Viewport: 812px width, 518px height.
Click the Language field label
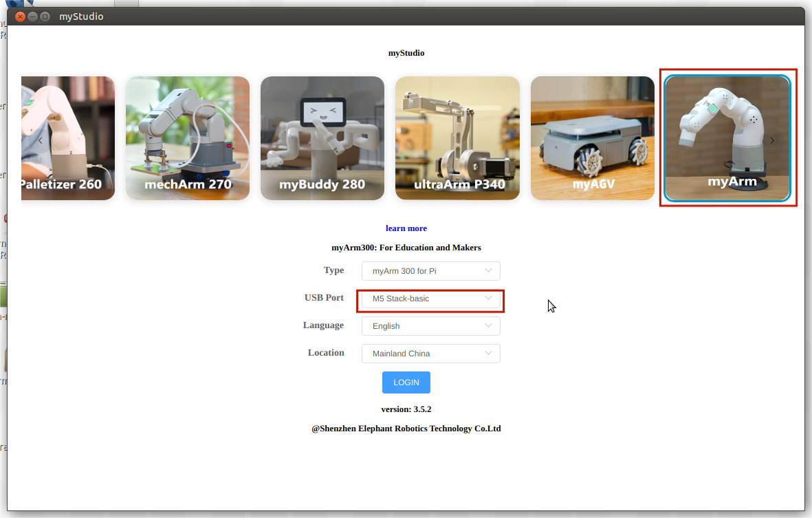tap(324, 325)
